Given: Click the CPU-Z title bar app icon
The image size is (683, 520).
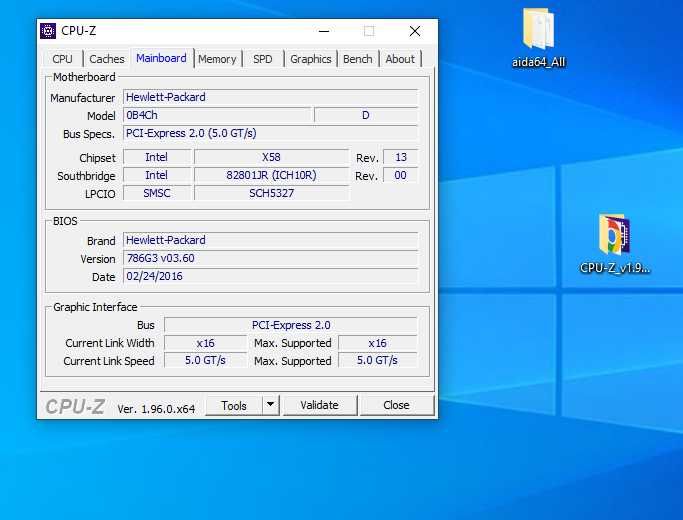Looking at the screenshot, I should pos(48,31).
